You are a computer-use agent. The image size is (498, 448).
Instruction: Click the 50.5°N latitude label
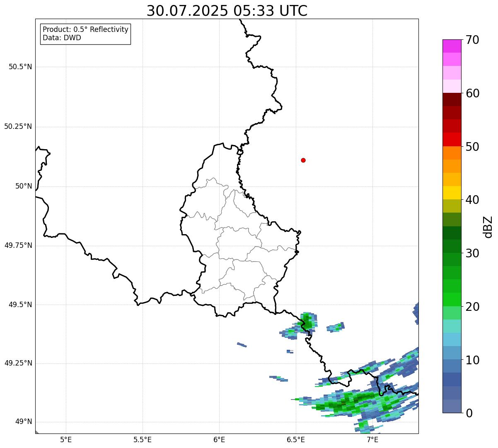pos(20,67)
